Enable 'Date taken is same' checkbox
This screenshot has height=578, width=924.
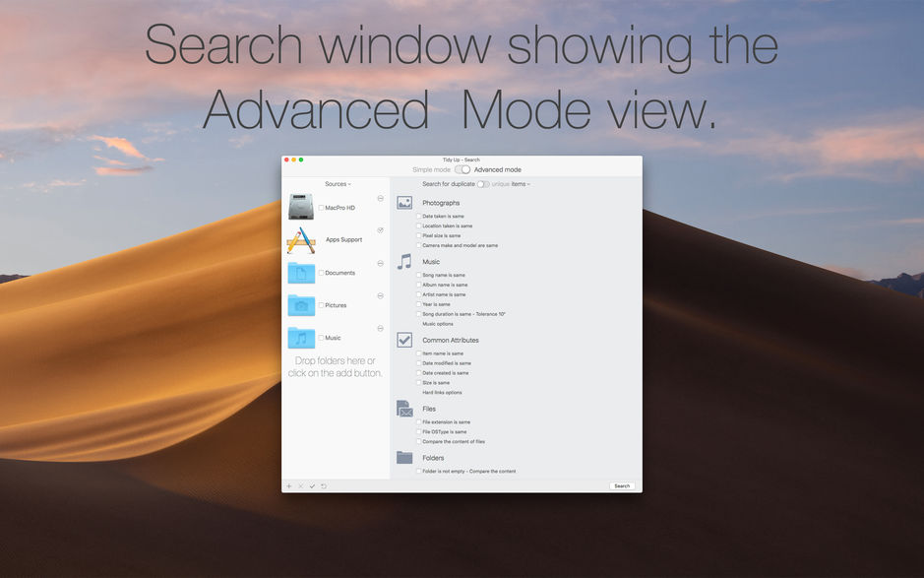click(x=419, y=216)
